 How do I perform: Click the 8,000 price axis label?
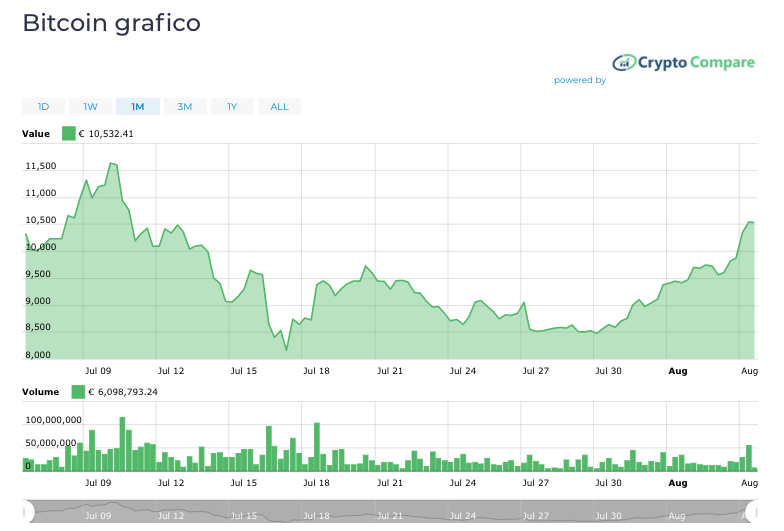[x=38, y=354]
